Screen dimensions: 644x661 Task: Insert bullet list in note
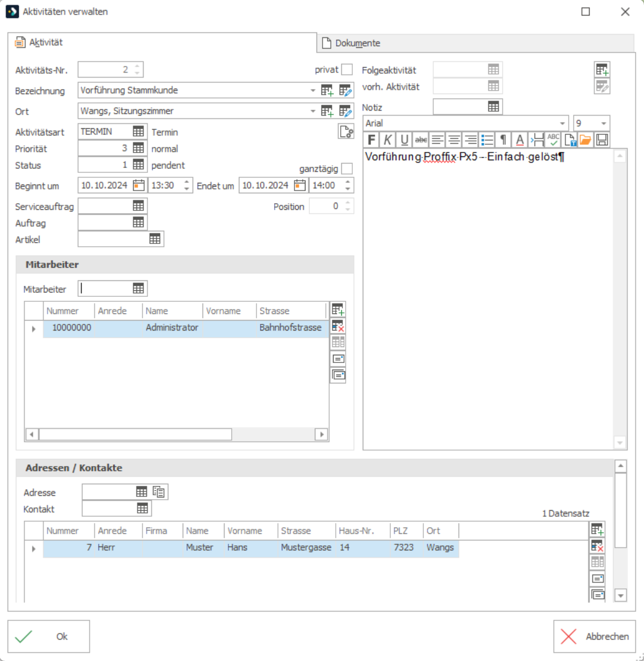[x=487, y=140]
